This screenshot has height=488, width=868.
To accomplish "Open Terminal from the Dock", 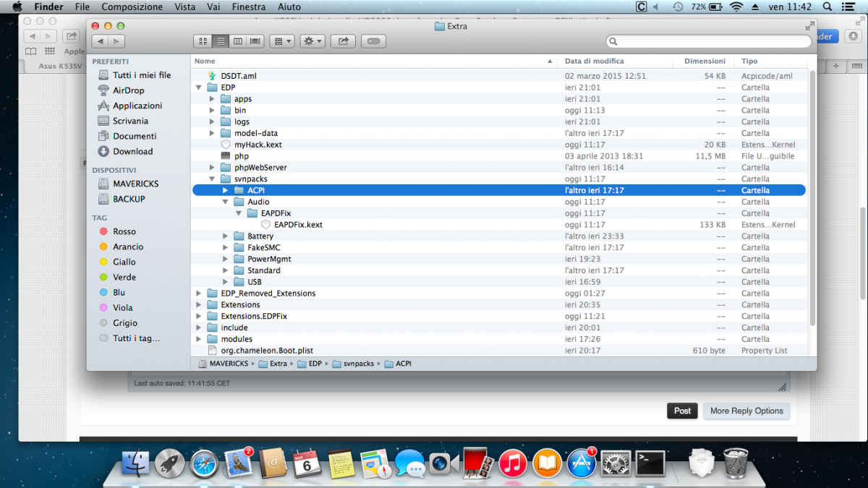I will [x=650, y=463].
